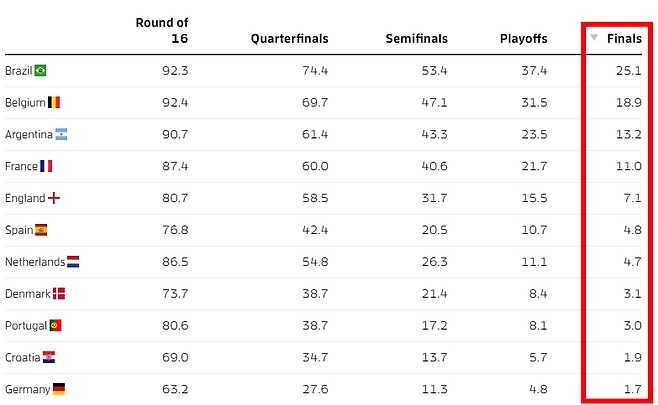The image size is (658, 405).
Task: Select the Finals column header text
Action: click(x=624, y=39)
